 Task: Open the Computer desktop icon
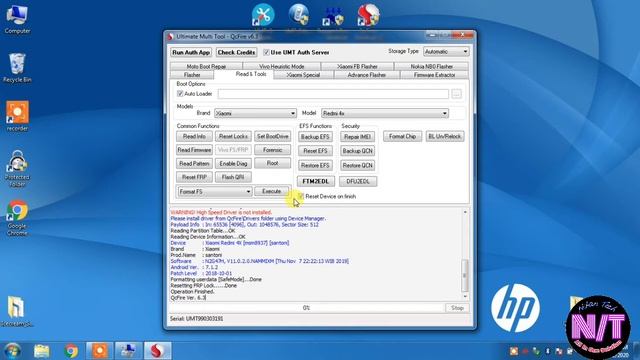coord(17,20)
